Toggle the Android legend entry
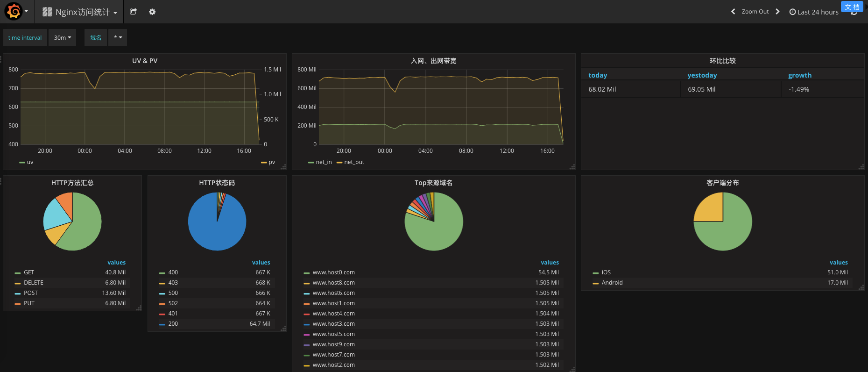Screen dimensions: 868x372 pyautogui.click(x=612, y=283)
